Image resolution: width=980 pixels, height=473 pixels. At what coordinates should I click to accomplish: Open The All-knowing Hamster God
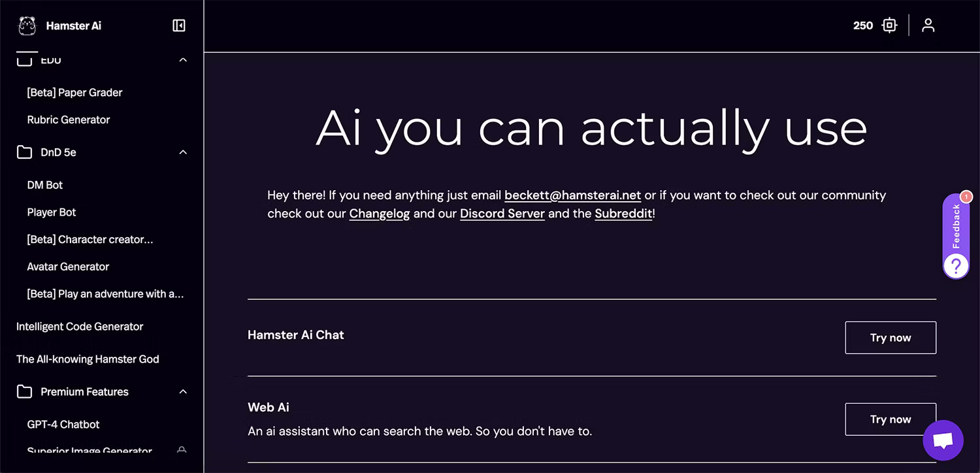[x=88, y=359]
